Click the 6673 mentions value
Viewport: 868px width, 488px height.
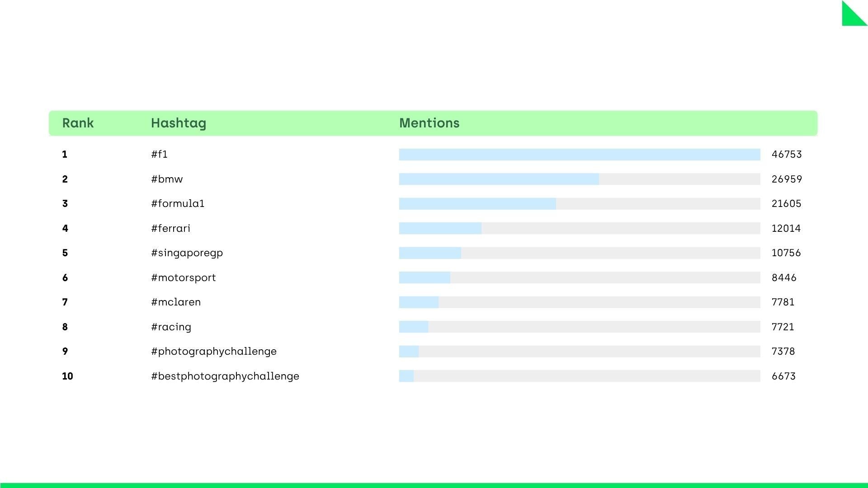pyautogui.click(x=783, y=376)
